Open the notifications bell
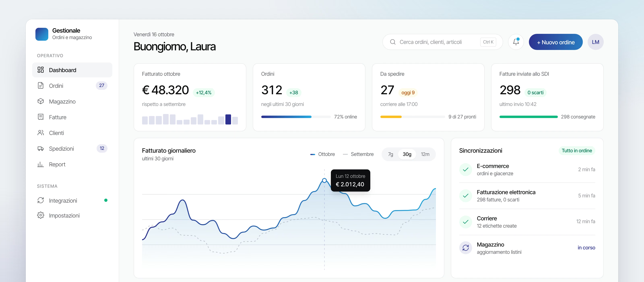This screenshot has width=644, height=282. 516,42
